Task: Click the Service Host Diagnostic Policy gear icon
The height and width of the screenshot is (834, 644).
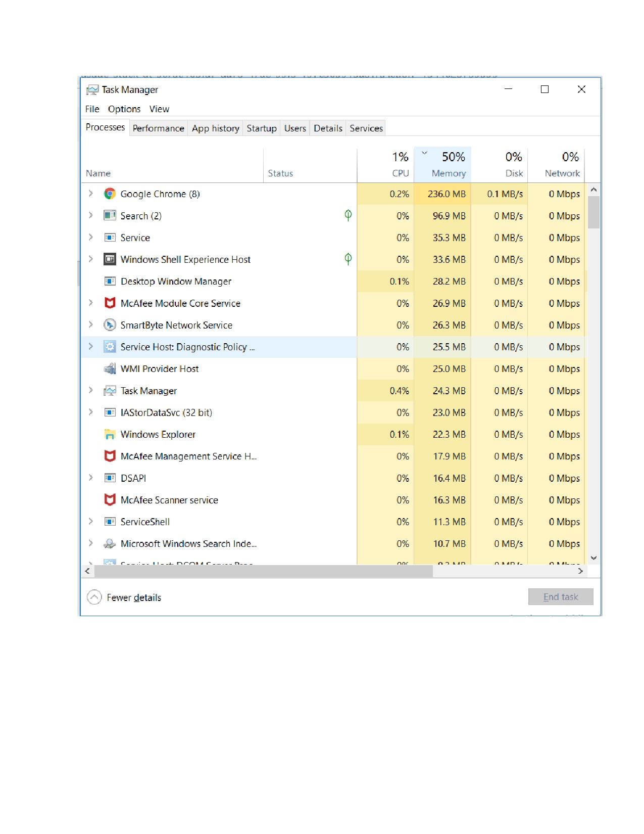Action: coord(110,347)
